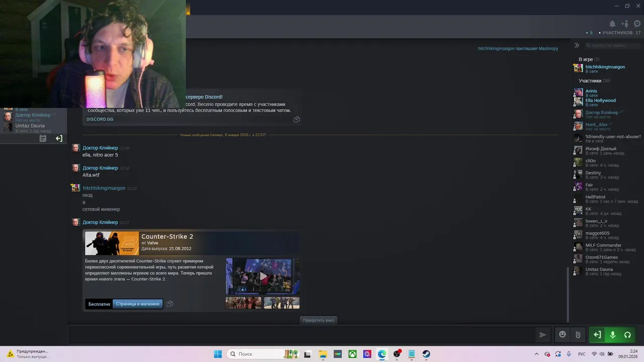The image size is (644, 362).
Task: Open second small Counter-Strike screenshot thumbnail
Action: 282,303
